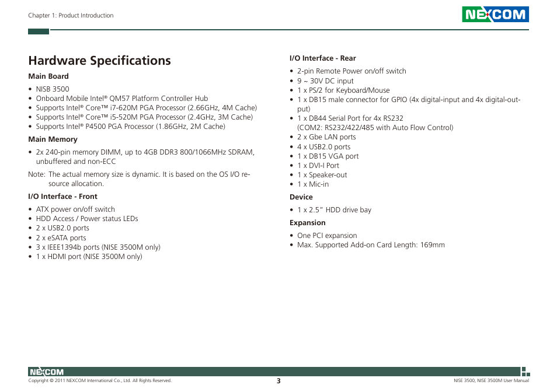This screenshot has height=392, width=557.
Task: Select the "I/O Interface - Front" heading
Action: (x=63, y=197)
